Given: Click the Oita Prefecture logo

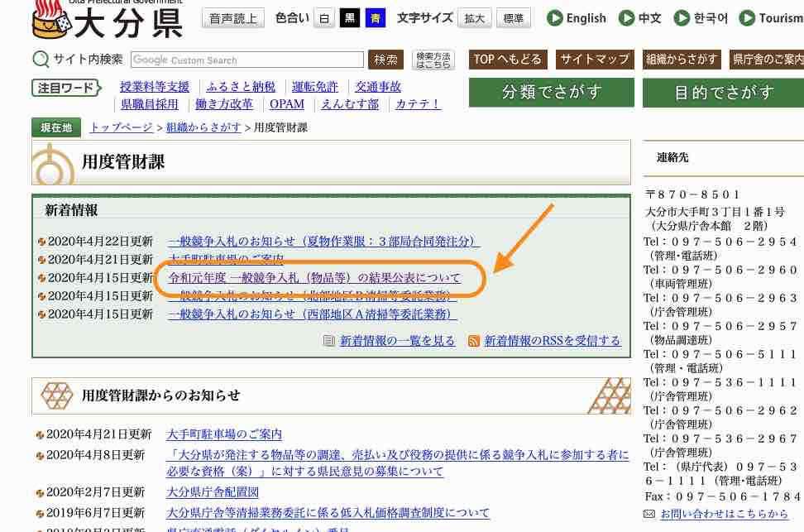Looking at the screenshot, I should (x=108, y=20).
